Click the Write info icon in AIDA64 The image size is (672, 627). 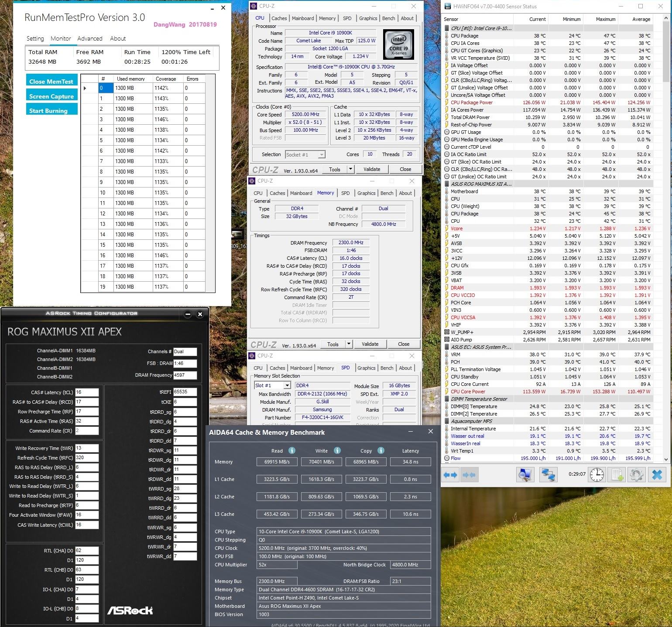[x=337, y=450]
